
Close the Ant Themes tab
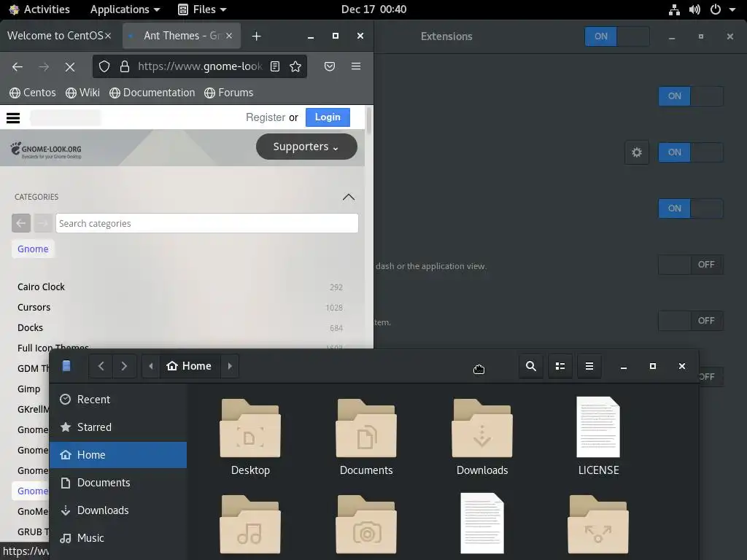229,36
